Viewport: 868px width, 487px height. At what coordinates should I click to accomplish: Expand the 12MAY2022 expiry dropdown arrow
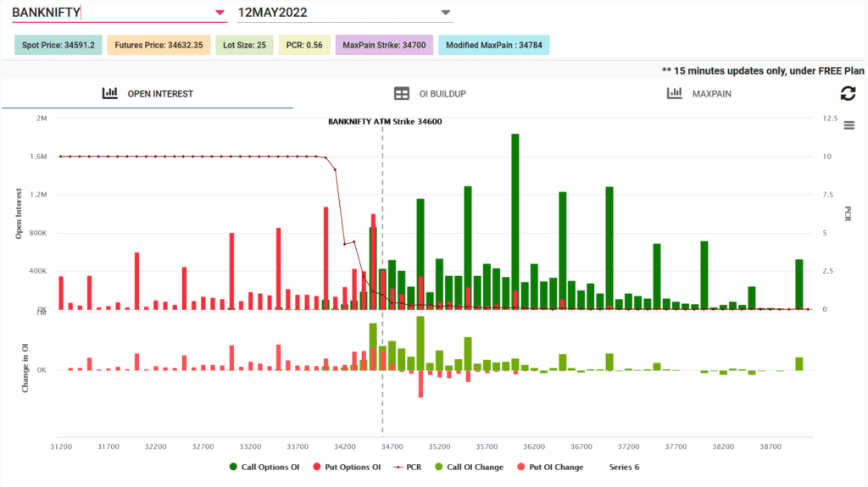[x=446, y=12]
